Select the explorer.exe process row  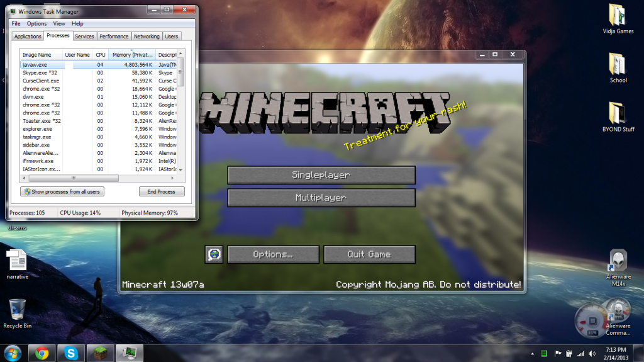click(99, 129)
